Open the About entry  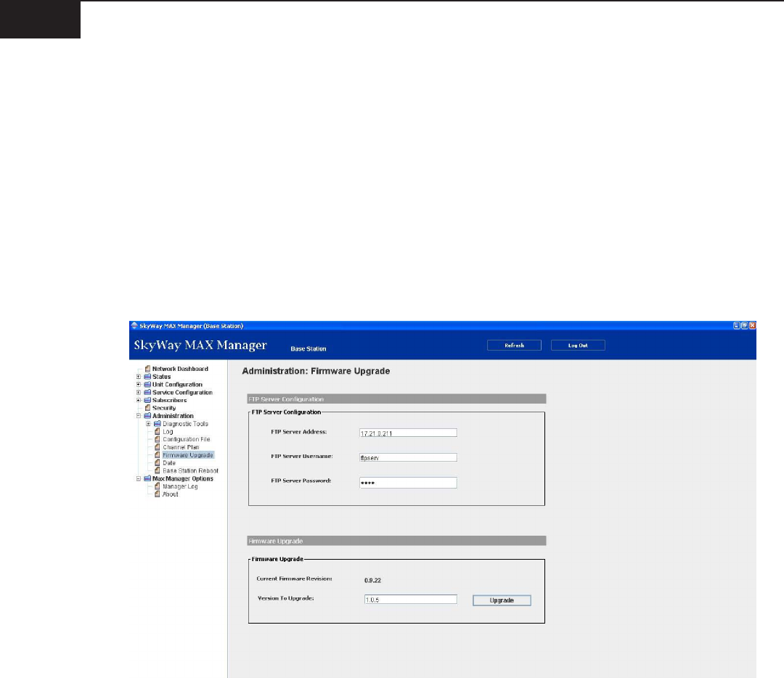[171, 494]
